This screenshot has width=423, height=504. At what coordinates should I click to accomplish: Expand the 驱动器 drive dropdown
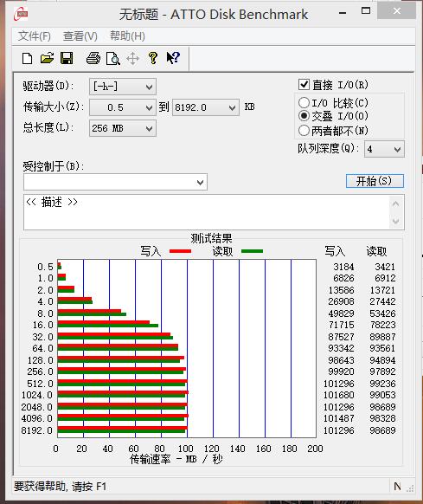point(123,87)
